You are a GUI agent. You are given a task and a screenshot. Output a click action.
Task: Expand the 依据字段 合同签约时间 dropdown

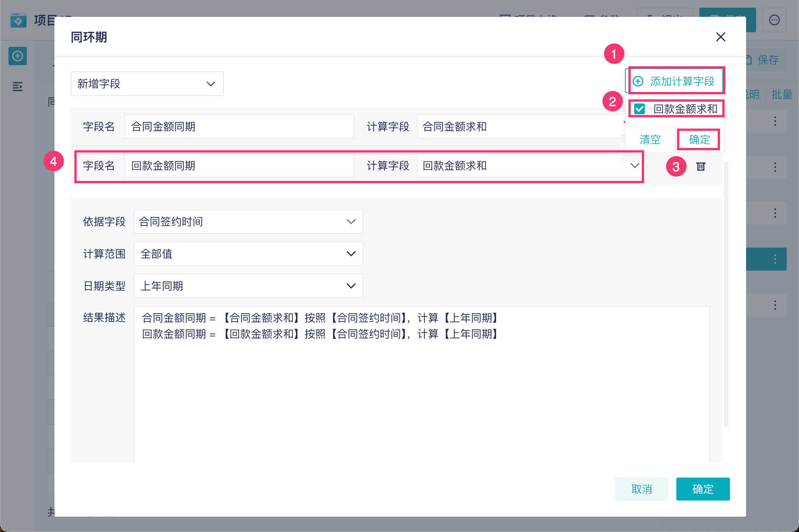click(248, 222)
